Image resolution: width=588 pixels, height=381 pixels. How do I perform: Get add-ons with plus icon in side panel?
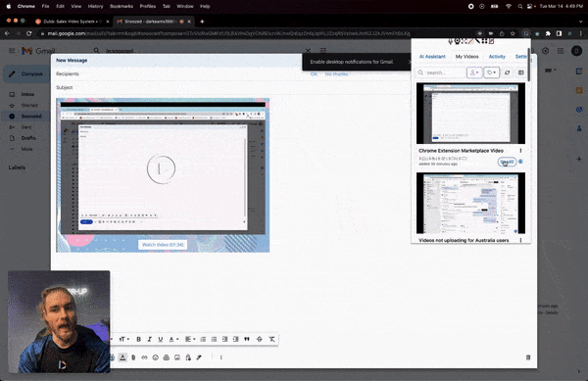click(x=579, y=159)
